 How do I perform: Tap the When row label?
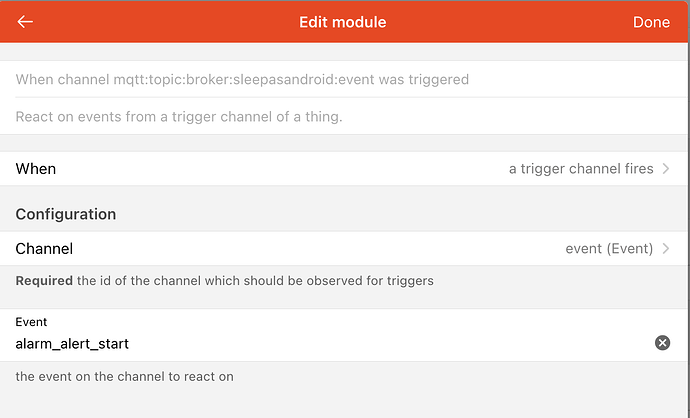(x=36, y=169)
